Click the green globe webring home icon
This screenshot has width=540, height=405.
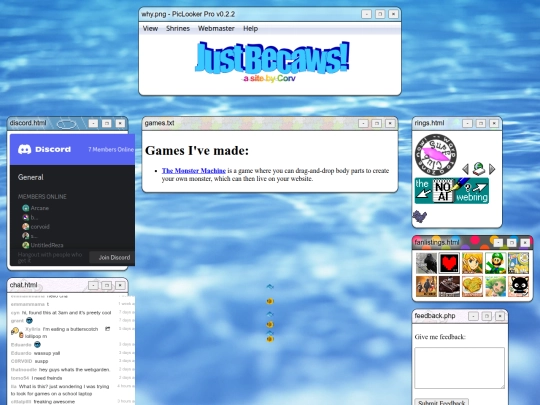coord(479,169)
